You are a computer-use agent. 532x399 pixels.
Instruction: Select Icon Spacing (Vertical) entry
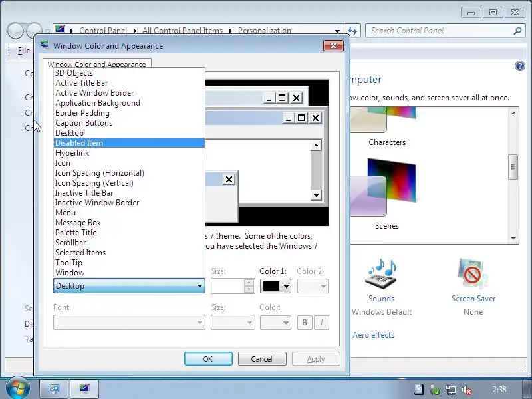(x=129, y=183)
